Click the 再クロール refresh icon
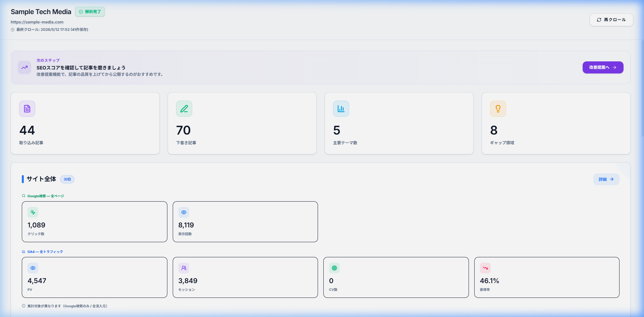This screenshot has height=317, width=644. (599, 20)
